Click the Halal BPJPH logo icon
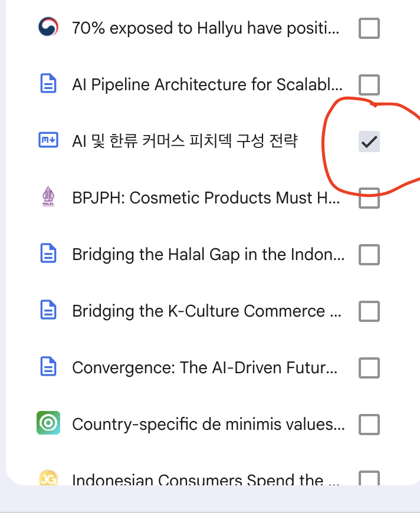 tap(48, 197)
